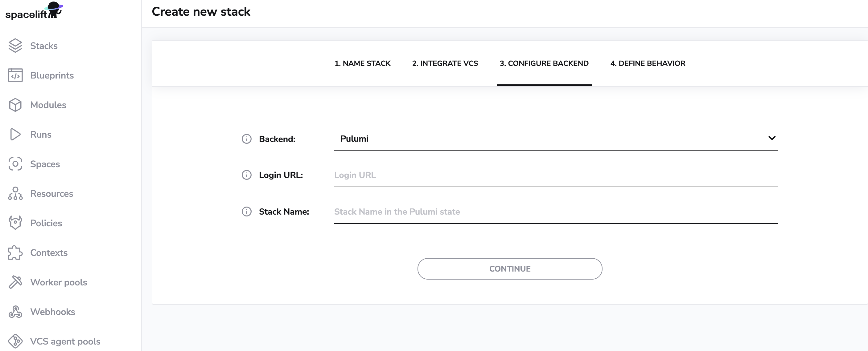Click the Blueprints code-window icon

[x=15, y=75]
